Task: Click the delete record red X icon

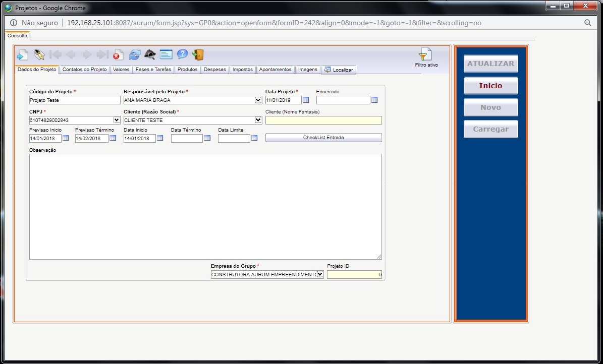Action: (x=118, y=55)
